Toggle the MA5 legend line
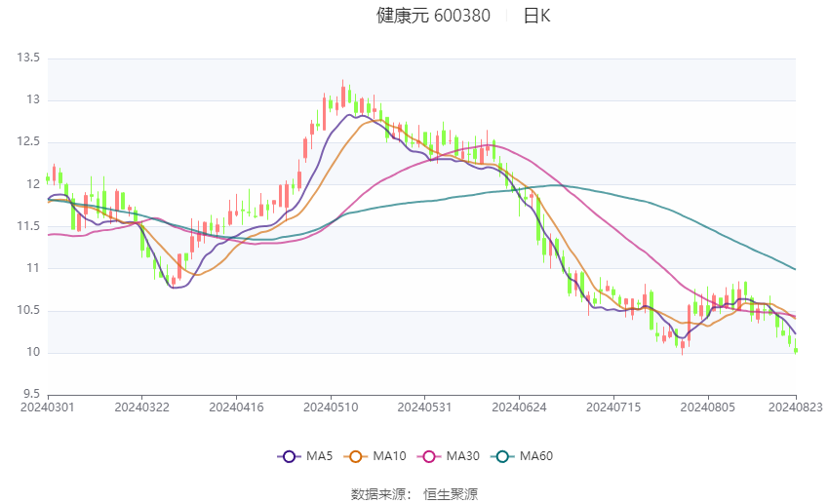This screenshot has width=829, height=504. tap(305, 456)
